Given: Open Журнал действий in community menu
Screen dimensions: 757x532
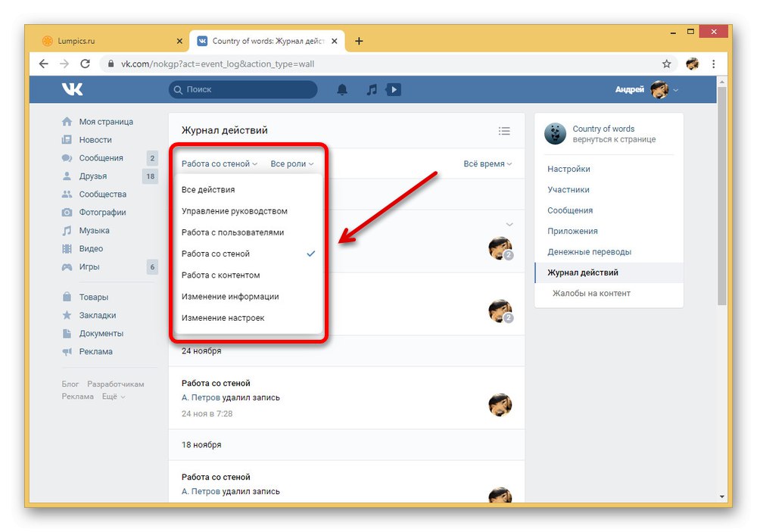Looking at the screenshot, I should (x=609, y=272).
